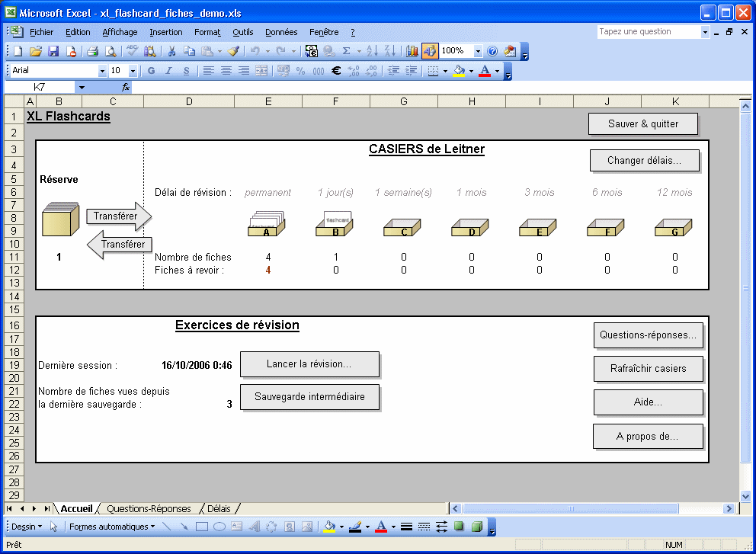Toggle Bold (G) formatting

152,71
